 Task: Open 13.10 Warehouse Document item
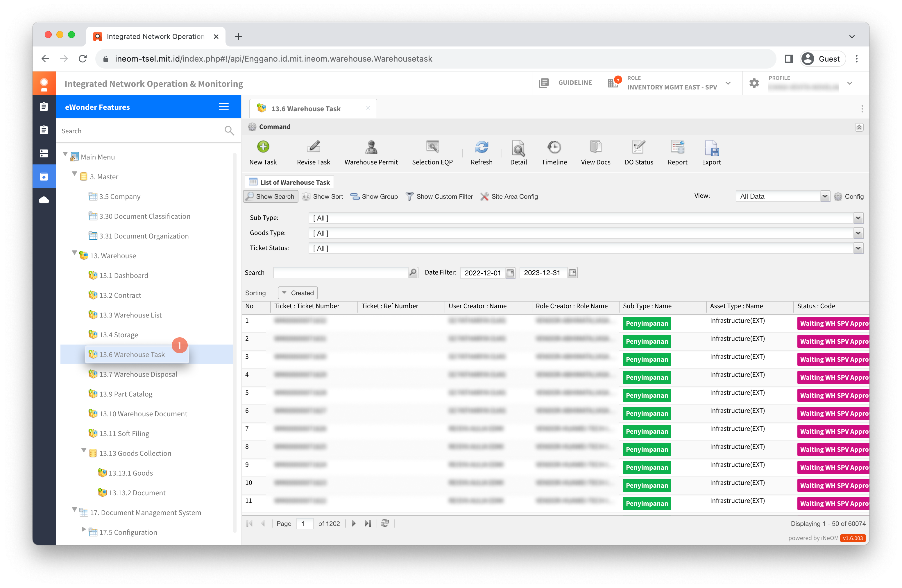pyautogui.click(x=138, y=414)
